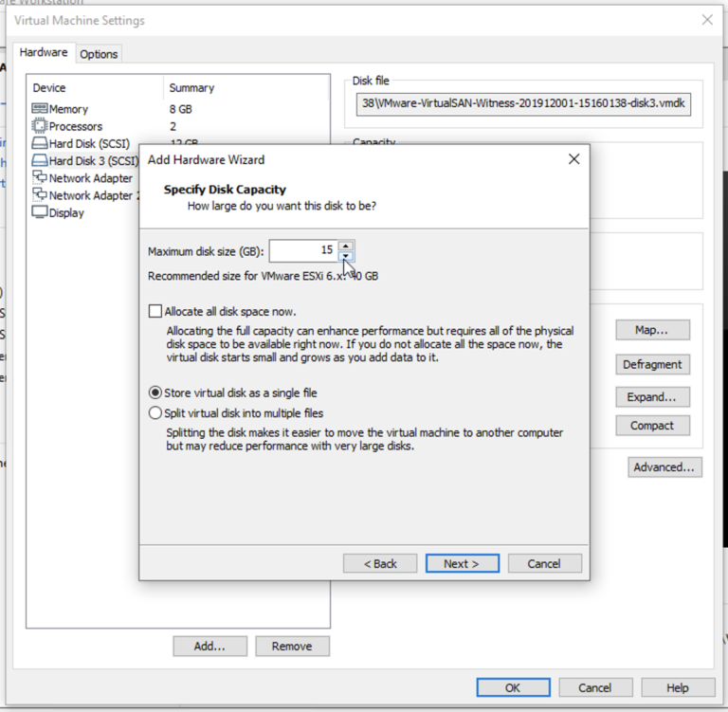728x712 pixels.
Task: Click the Maximum disk size field
Action: [x=302, y=251]
